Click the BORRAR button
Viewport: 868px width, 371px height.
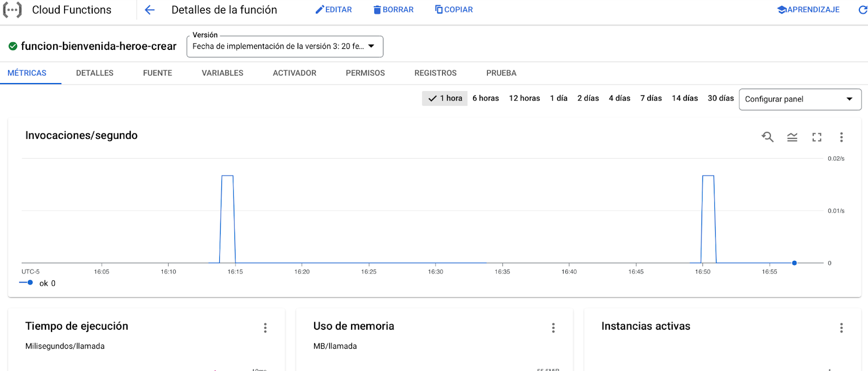(393, 10)
